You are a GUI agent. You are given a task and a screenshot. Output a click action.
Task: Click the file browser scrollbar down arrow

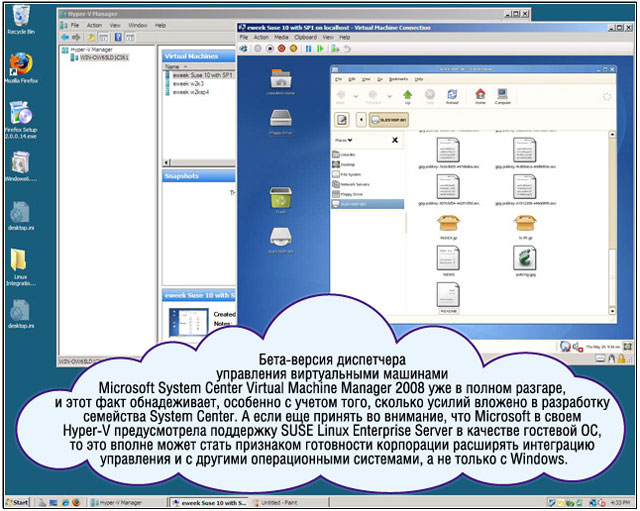pyautogui.click(x=612, y=311)
